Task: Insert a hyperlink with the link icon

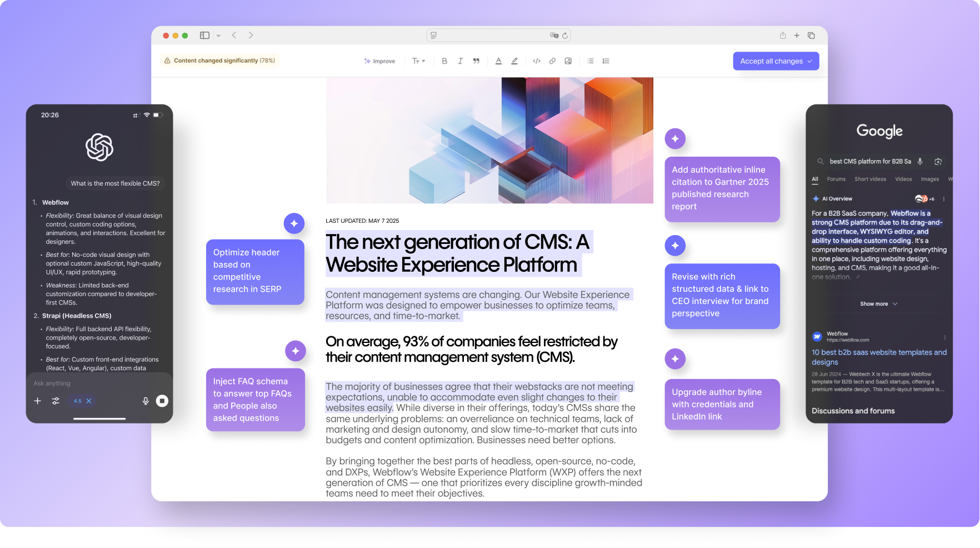Action: 552,61
